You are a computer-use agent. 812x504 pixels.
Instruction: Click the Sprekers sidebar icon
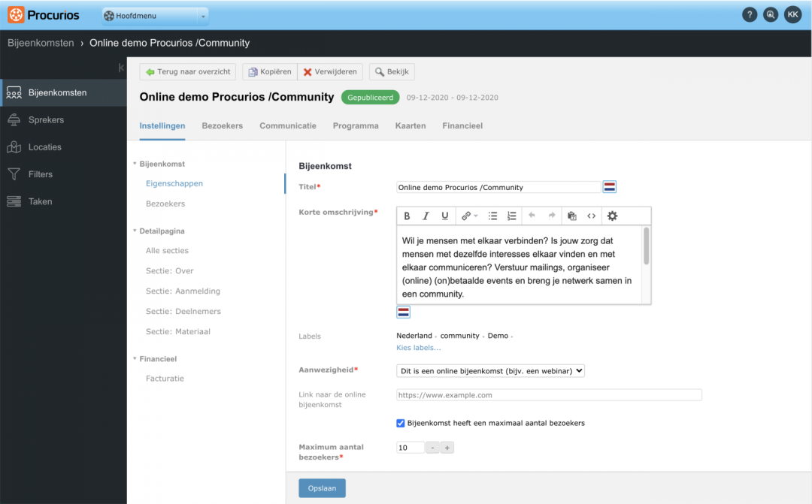click(x=14, y=119)
